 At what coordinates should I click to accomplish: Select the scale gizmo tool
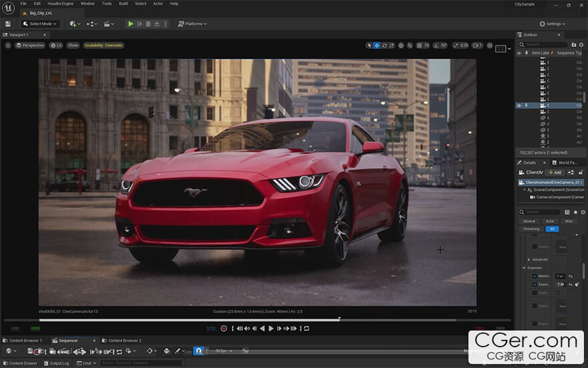tap(392, 45)
